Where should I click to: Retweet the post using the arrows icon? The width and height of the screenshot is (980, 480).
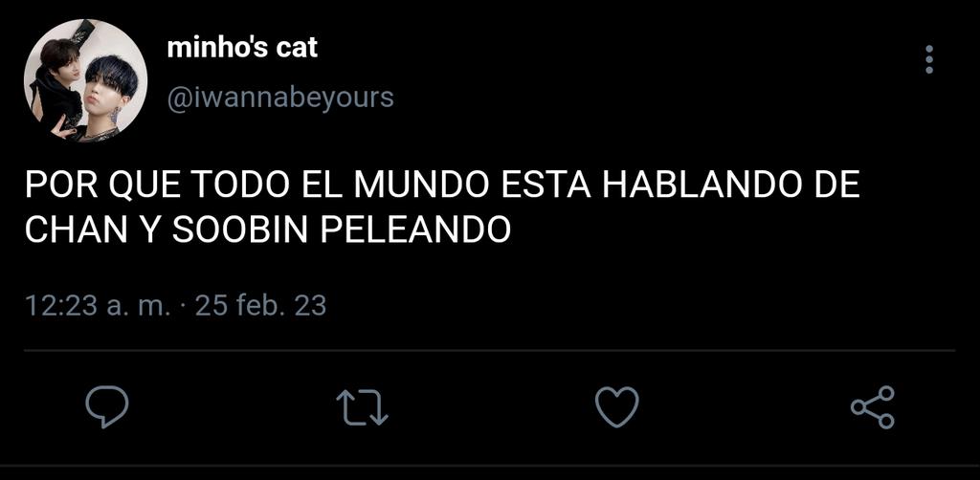pyautogui.click(x=363, y=407)
